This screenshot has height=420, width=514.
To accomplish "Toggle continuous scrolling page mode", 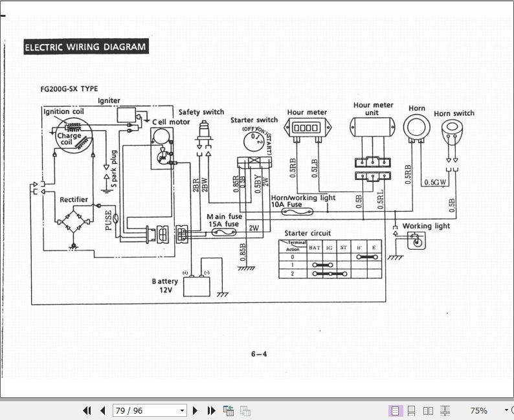I will [412, 410].
